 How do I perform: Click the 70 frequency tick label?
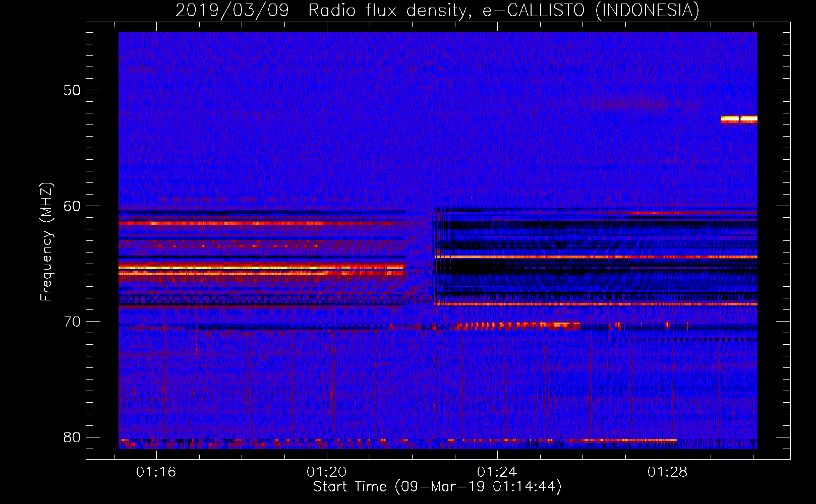72,322
